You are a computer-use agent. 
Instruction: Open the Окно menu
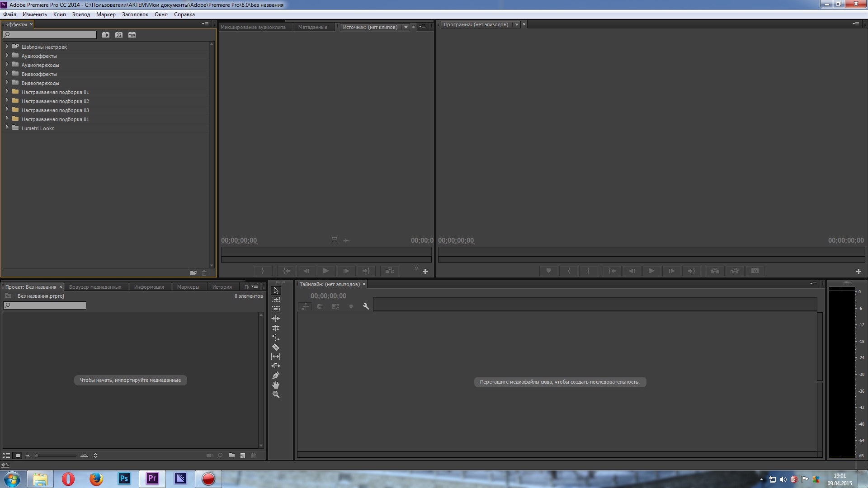(161, 14)
